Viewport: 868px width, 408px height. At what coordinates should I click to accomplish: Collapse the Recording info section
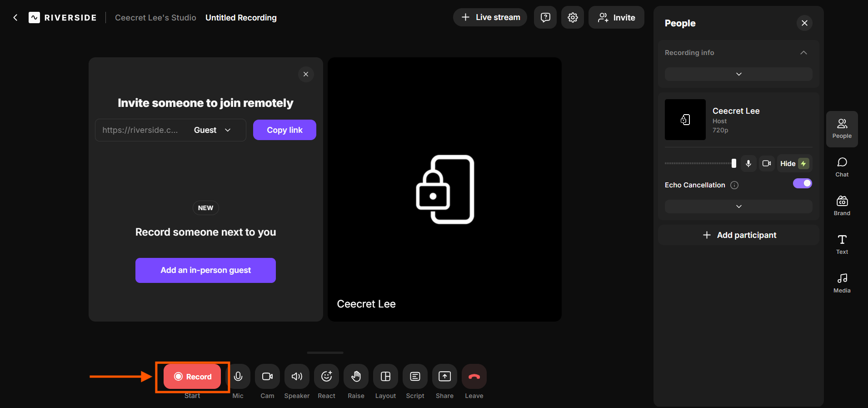click(803, 53)
